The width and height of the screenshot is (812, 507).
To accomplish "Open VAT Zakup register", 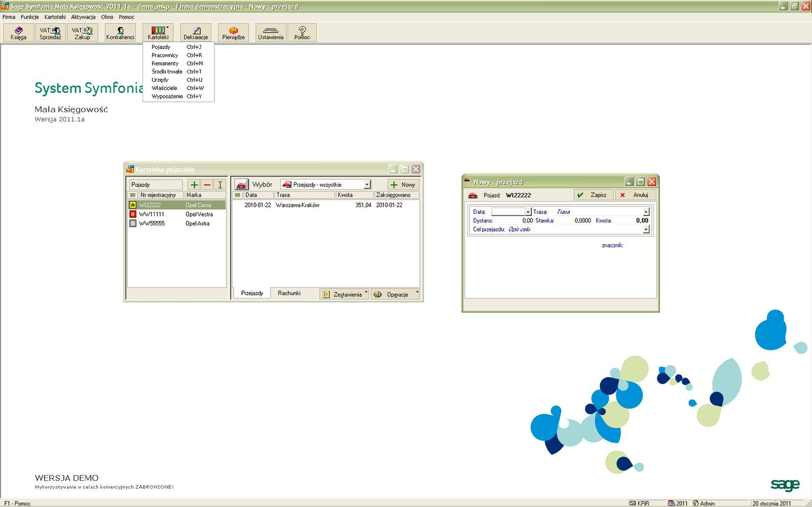I will click(82, 32).
